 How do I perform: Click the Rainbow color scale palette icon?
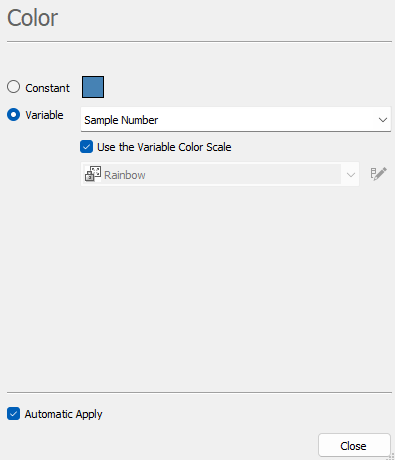point(93,174)
